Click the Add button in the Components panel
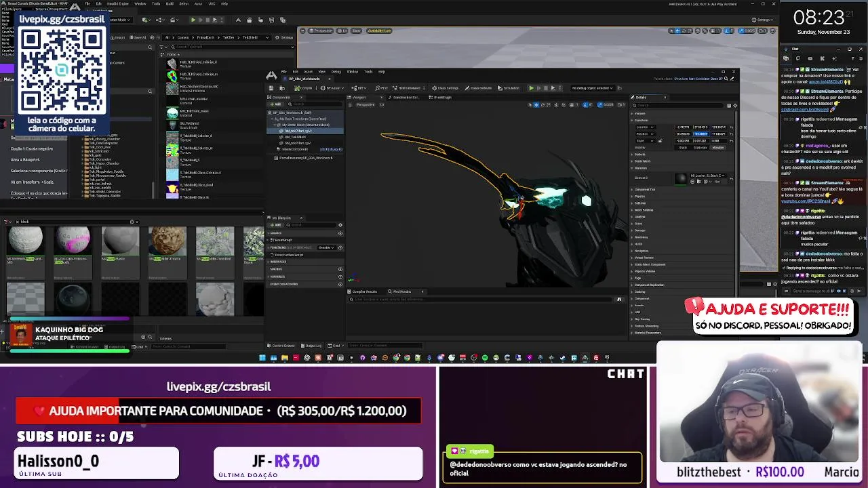 (276, 104)
